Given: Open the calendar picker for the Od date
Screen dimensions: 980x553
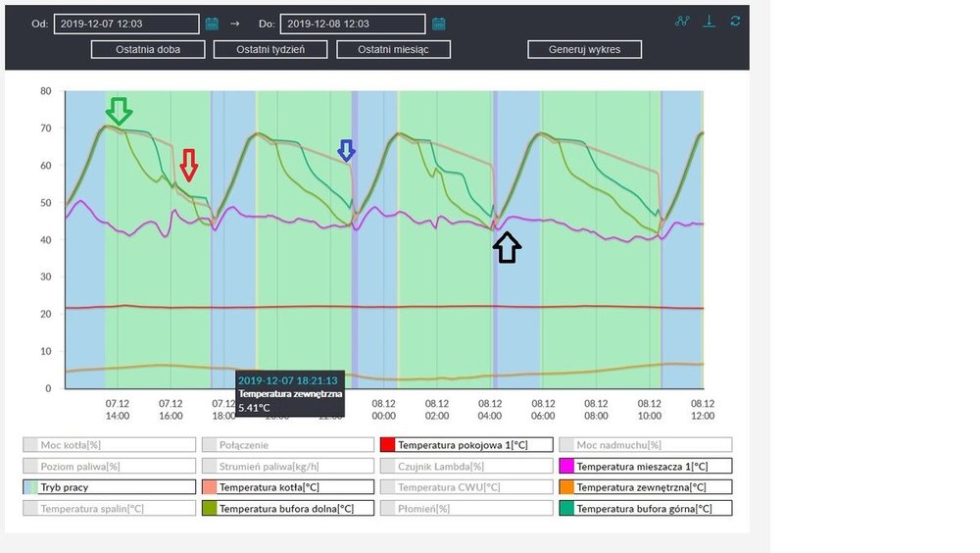Looking at the screenshot, I should click(212, 24).
